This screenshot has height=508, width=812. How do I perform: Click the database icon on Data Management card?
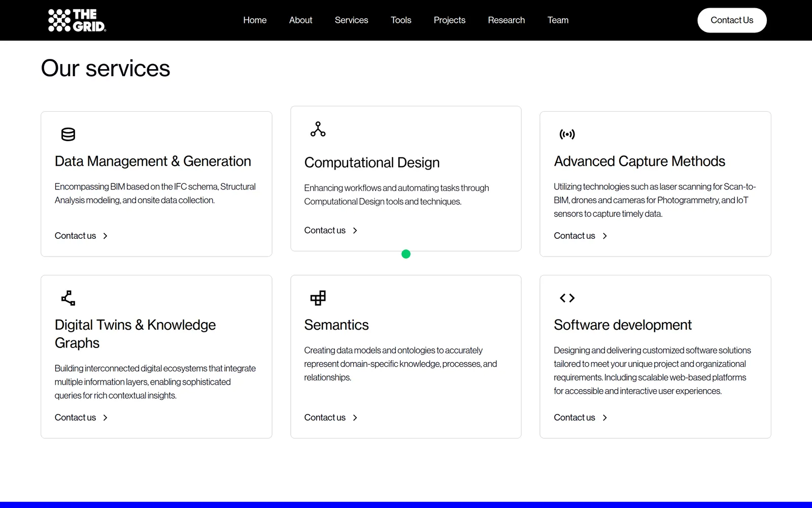point(68,134)
